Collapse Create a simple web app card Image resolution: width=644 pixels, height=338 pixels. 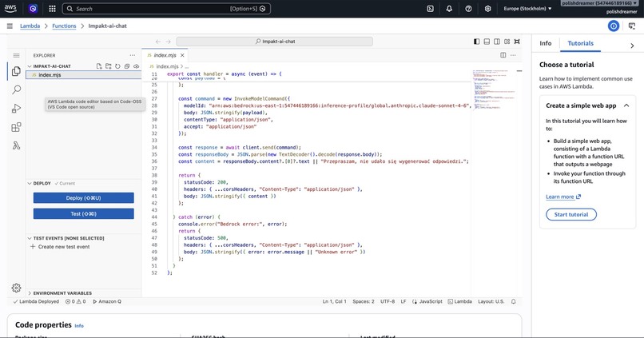(626, 105)
